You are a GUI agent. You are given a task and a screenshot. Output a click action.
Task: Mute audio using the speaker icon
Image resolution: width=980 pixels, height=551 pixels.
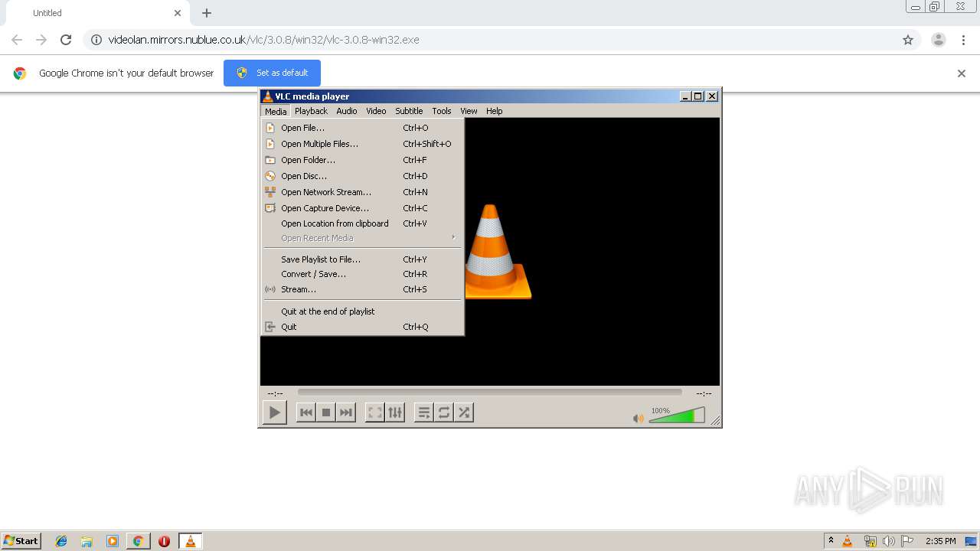[x=638, y=418]
